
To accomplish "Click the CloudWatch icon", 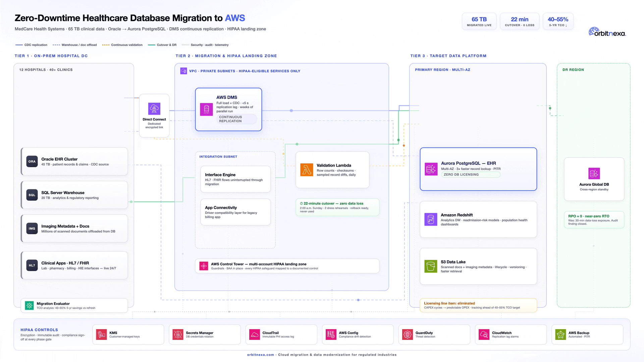I will tap(484, 334).
